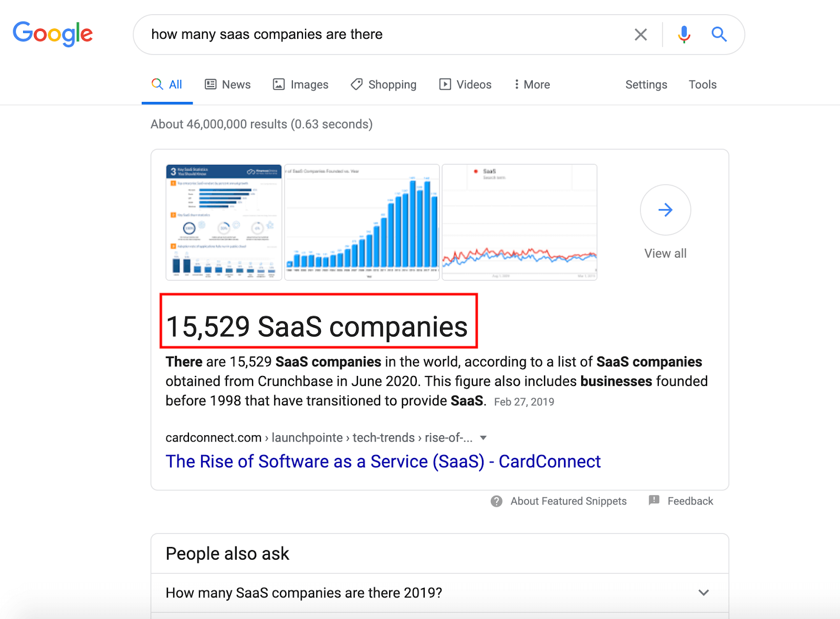Click About Featured Snippets question icon
The image size is (840, 619).
(496, 501)
